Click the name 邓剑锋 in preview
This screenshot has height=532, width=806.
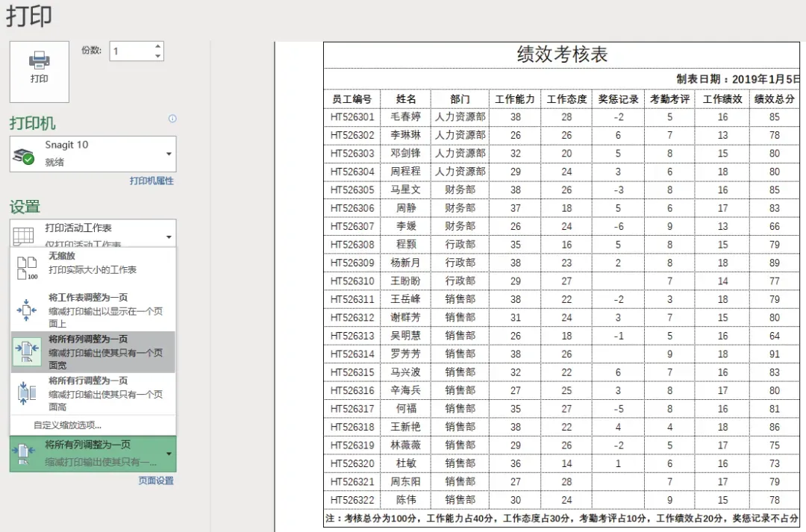[405, 153]
